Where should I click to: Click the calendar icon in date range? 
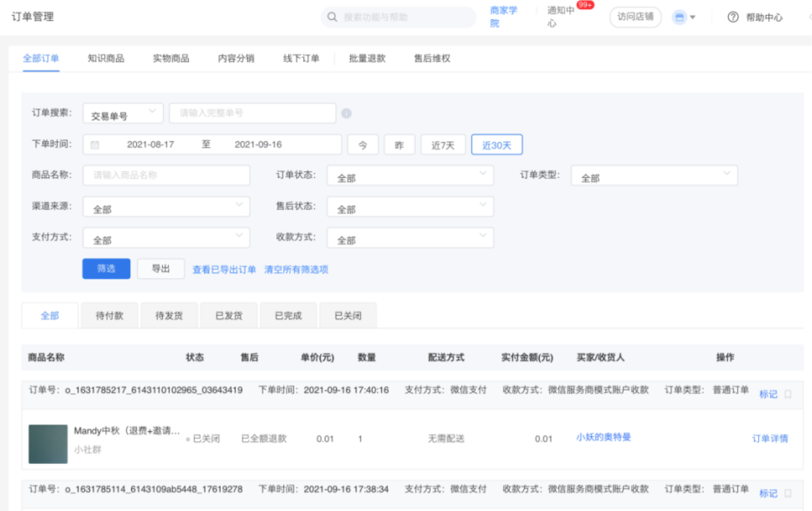pyautogui.click(x=95, y=145)
